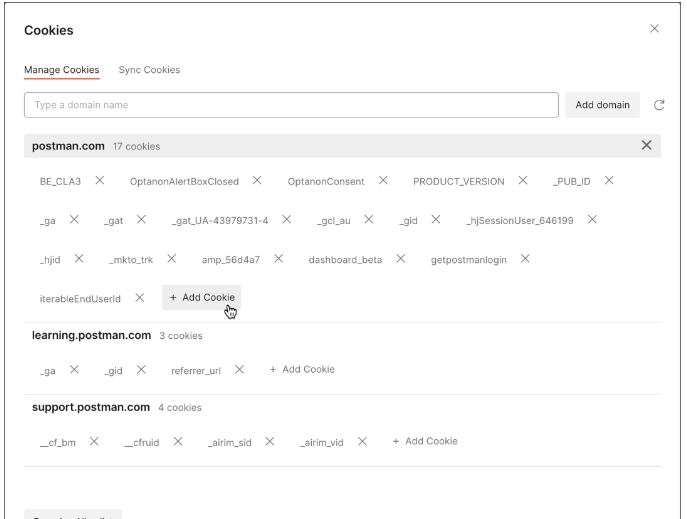Remove the dashboard_beta cookie
The width and height of the screenshot is (687, 519).
[x=400, y=258]
